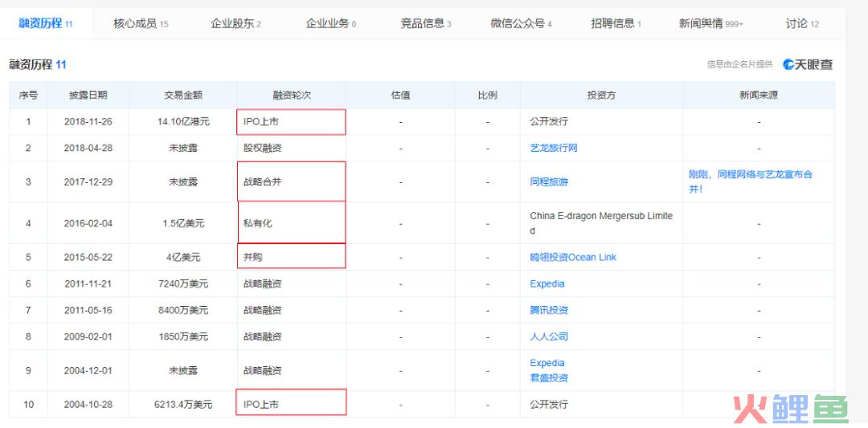
Task: Open the 企业股东 tab
Action: pos(235,23)
